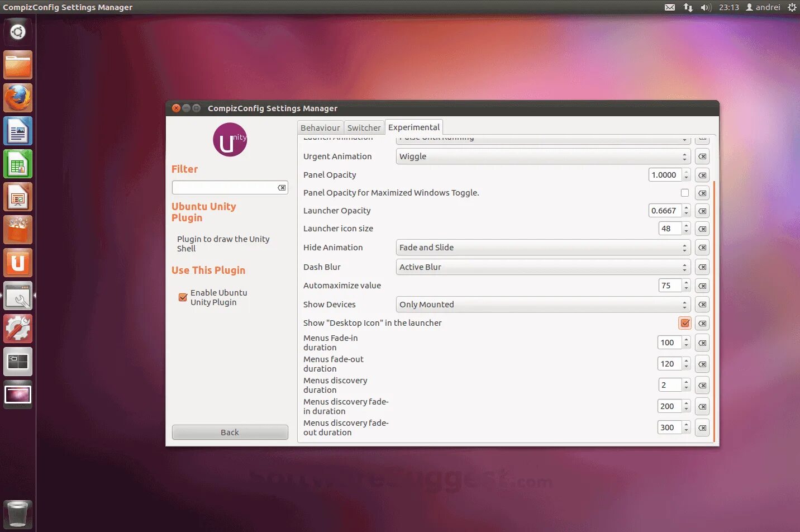Open System Settings wrench and gear icon
The height and width of the screenshot is (532, 800).
pos(18,329)
